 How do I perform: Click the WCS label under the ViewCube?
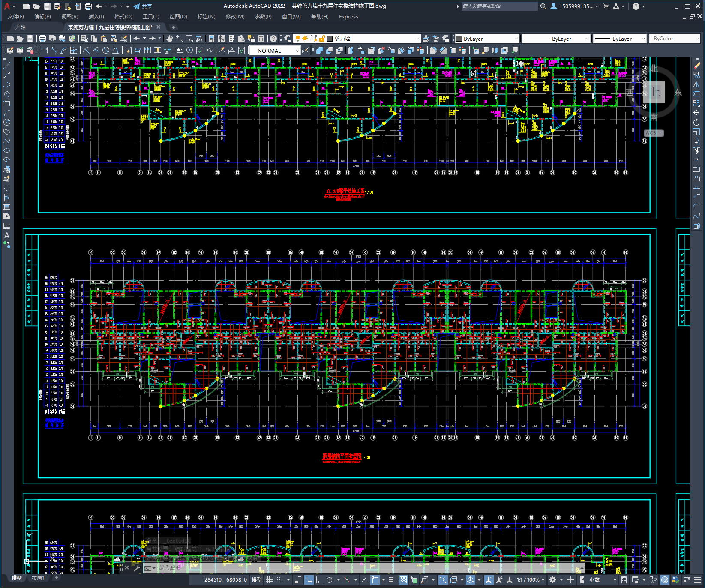coord(651,133)
